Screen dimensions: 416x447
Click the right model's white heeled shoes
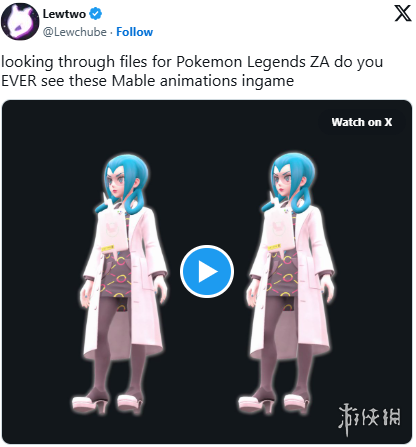coord(274,403)
